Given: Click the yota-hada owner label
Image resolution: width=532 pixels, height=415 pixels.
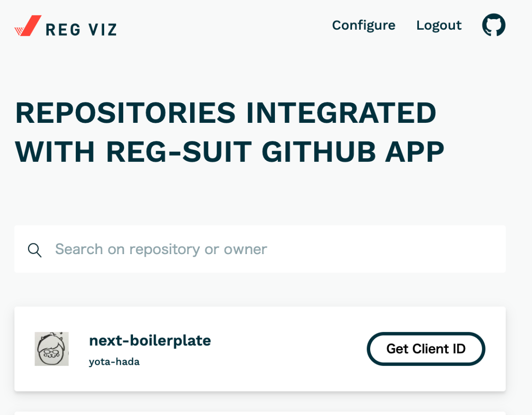Looking at the screenshot, I should [x=114, y=362].
